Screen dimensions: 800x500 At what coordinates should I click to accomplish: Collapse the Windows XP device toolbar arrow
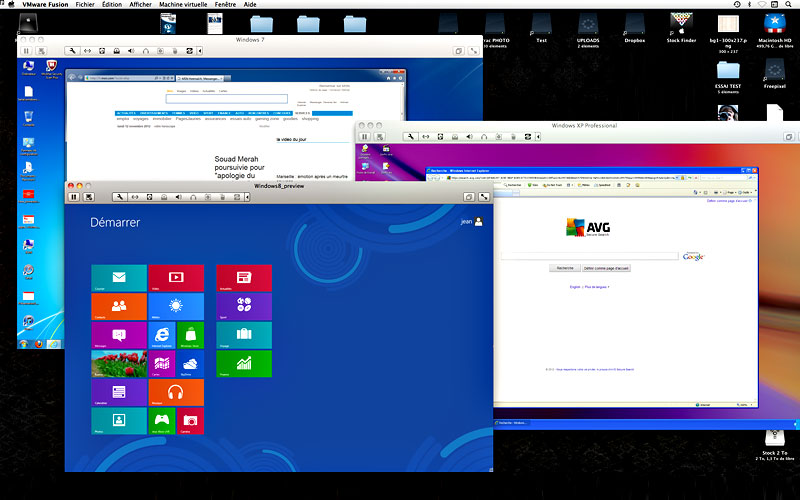pyautogui.click(x=538, y=137)
